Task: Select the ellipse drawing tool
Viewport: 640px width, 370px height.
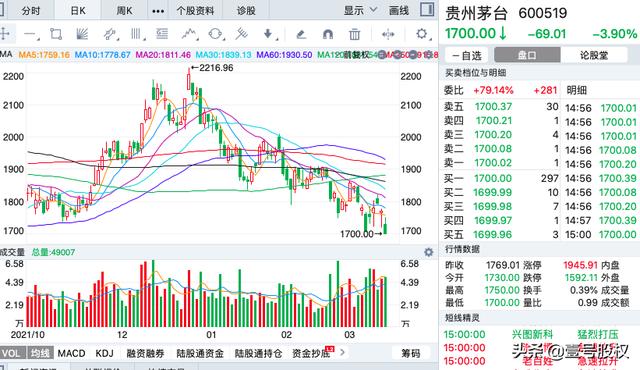Action: click(x=215, y=34)
